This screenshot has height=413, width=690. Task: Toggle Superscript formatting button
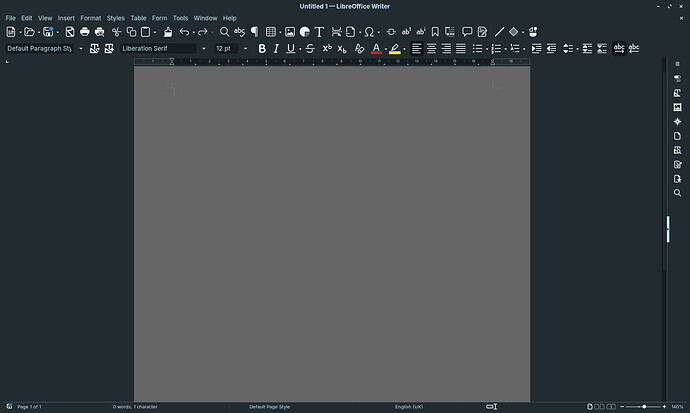coord(327,48)
